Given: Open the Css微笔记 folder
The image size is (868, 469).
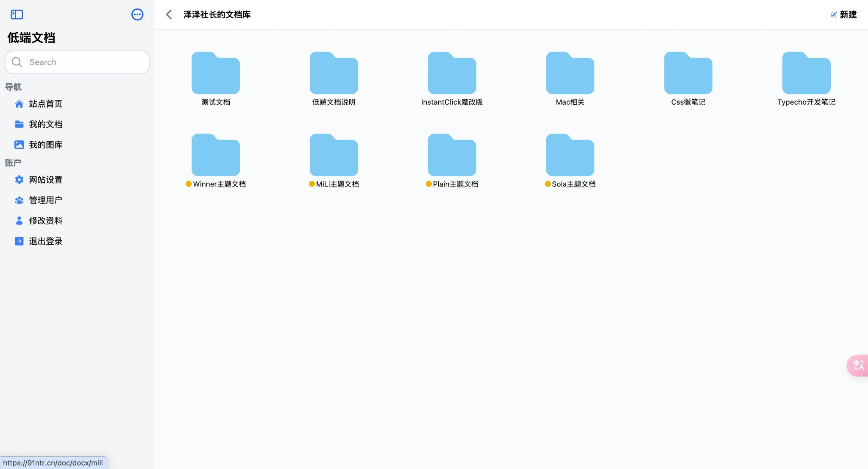Looking at the screenshot, I should pos(688,73).
